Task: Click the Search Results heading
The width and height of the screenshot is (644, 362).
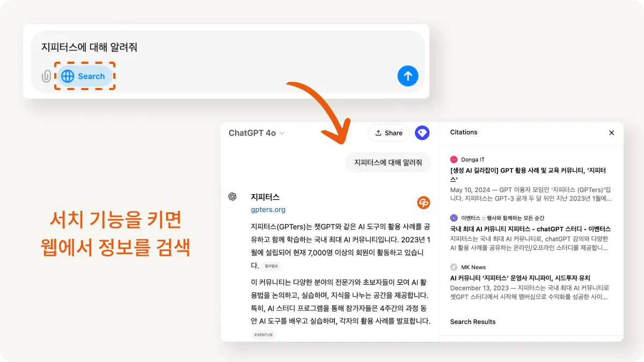Action: (473, 322)
